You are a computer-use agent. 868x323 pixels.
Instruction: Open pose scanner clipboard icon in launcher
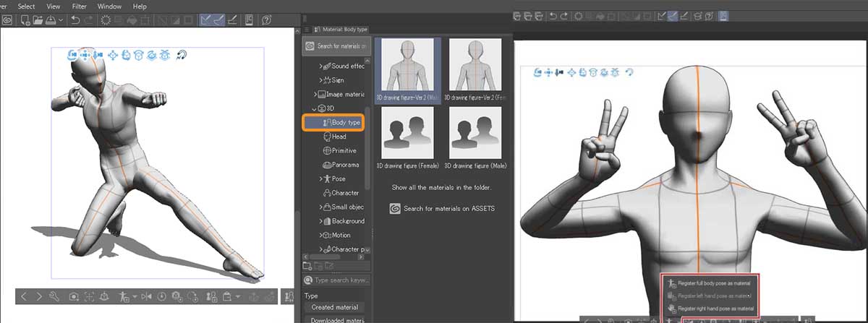coord(226,296)
